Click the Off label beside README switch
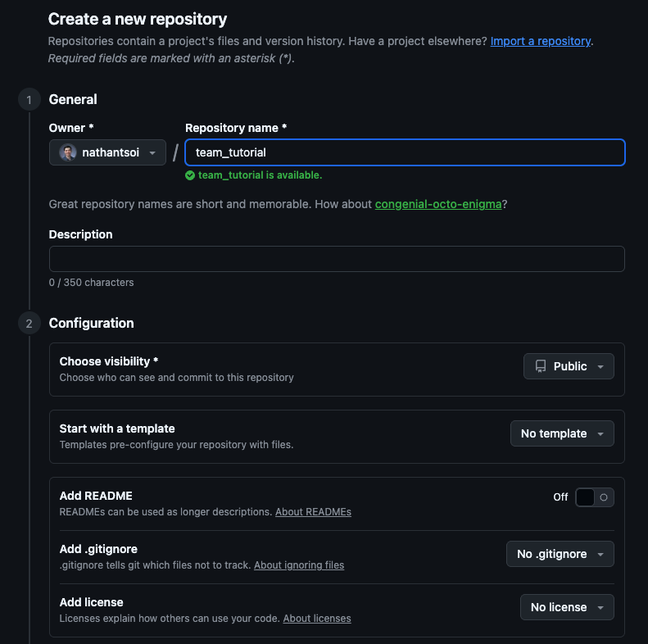 560,497
